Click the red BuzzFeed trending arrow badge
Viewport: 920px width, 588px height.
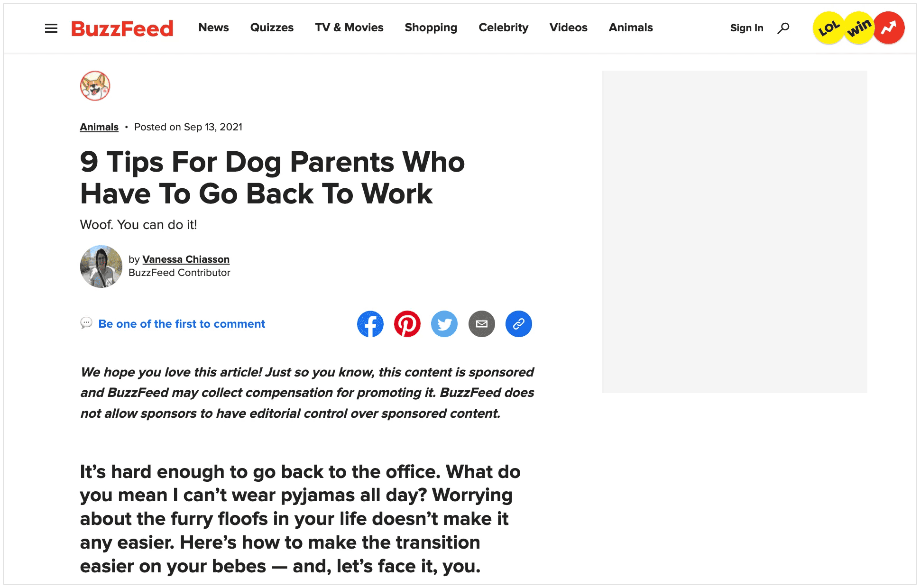click(889, 27)
